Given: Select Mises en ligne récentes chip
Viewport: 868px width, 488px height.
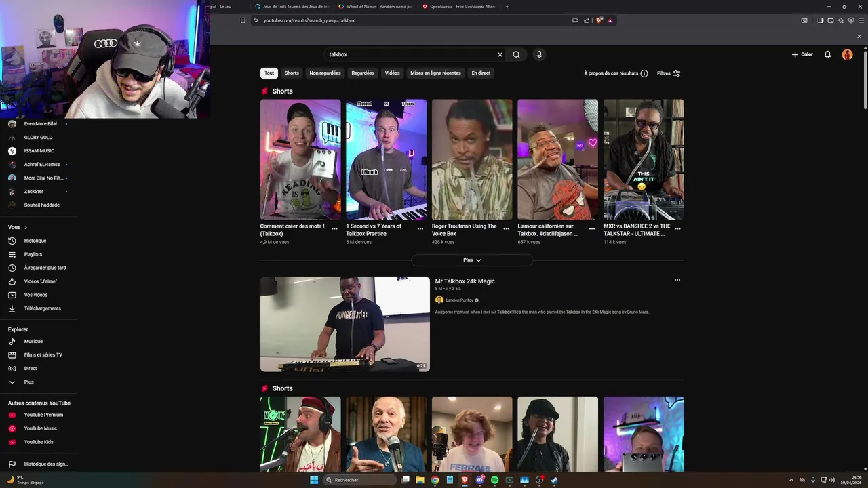Looking at the screenshot, I should (435, 73).
